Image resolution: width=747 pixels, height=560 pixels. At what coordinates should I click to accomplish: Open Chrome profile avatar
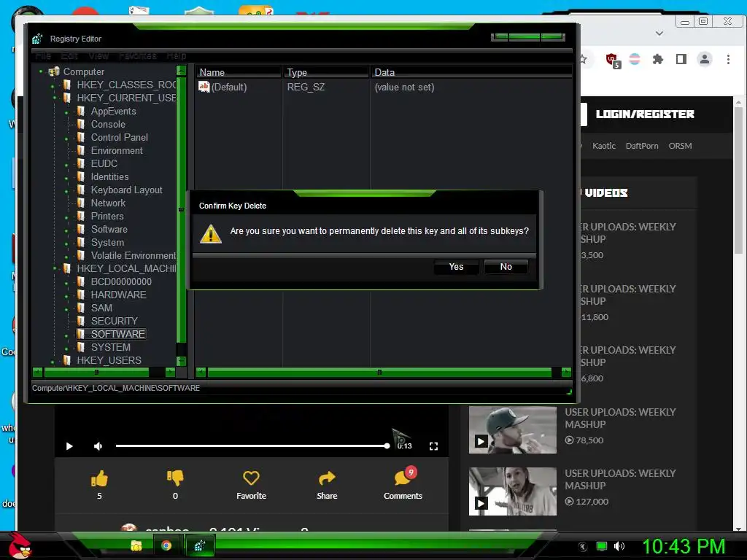point(705,60)
